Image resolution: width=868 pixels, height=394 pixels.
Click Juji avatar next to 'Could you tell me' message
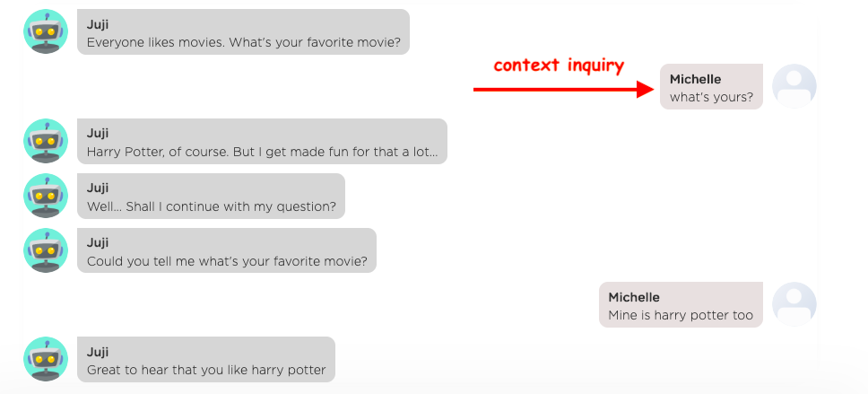click(46, 250)
